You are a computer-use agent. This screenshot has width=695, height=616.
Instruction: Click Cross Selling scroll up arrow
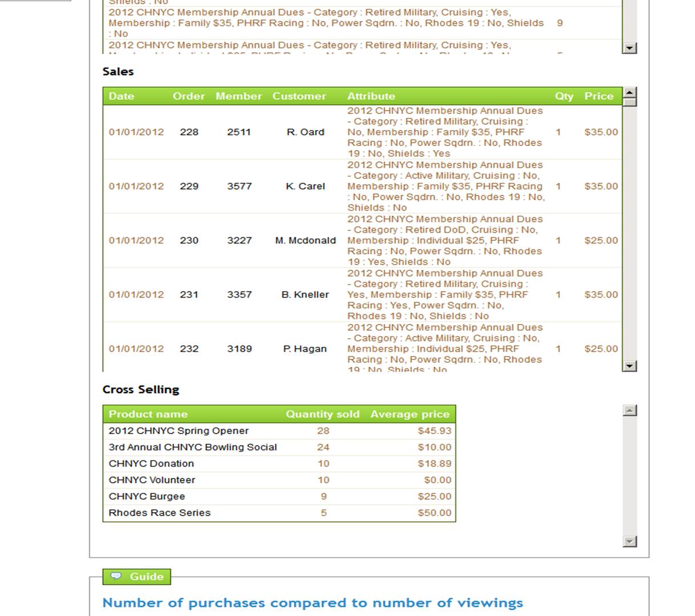tap(629, 410)
